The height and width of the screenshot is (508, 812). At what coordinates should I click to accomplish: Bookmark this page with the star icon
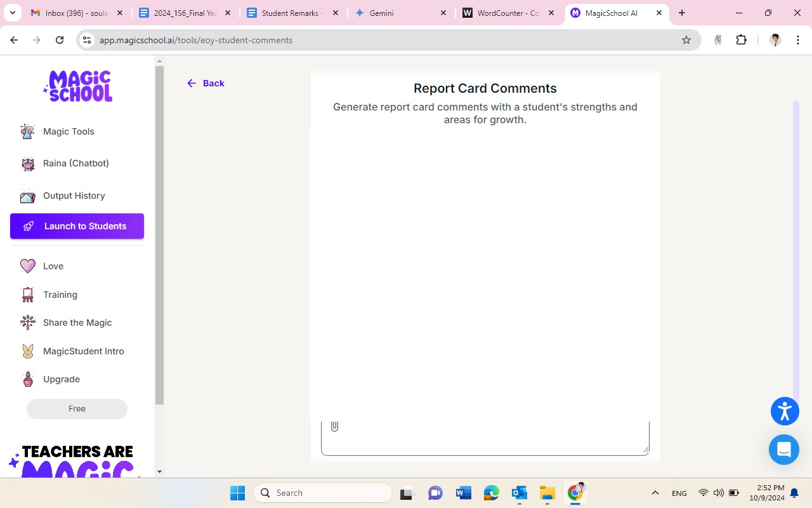click(686, 40)
